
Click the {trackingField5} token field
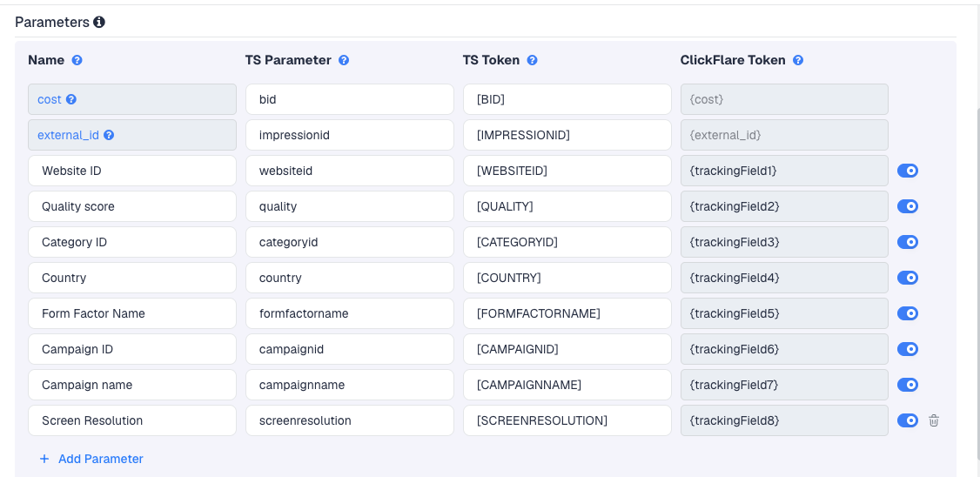(784, 313)
